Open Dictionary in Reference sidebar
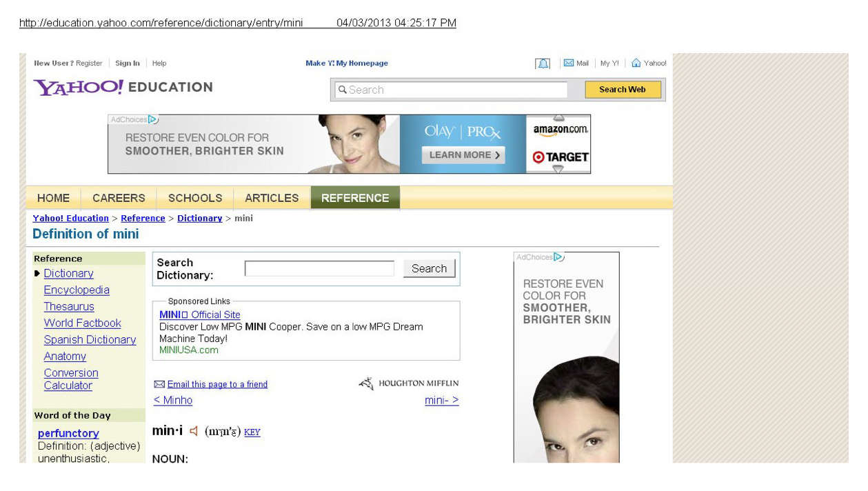868x491 pixels. click(68, 274)
